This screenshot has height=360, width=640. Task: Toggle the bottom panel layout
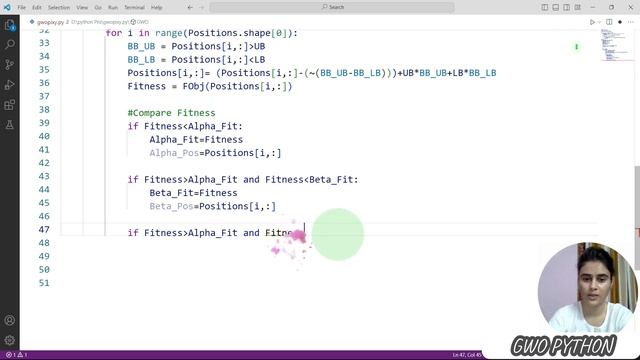556,7
